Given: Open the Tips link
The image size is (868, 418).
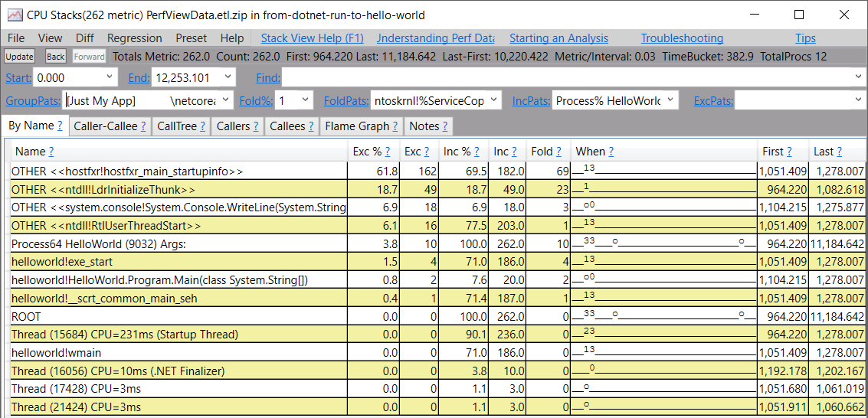Looking at the screenshot, I should [x=805, y=38].
